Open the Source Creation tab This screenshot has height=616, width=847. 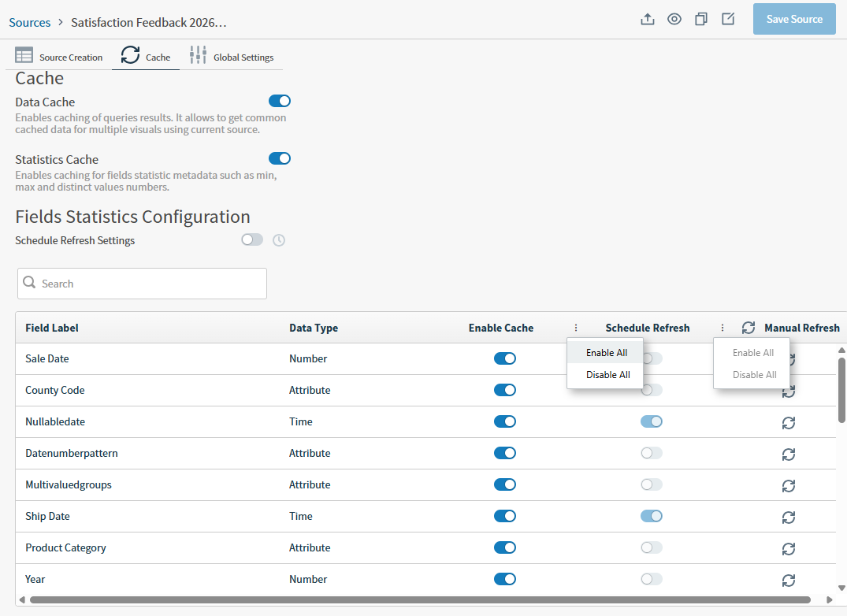(59, 56)
